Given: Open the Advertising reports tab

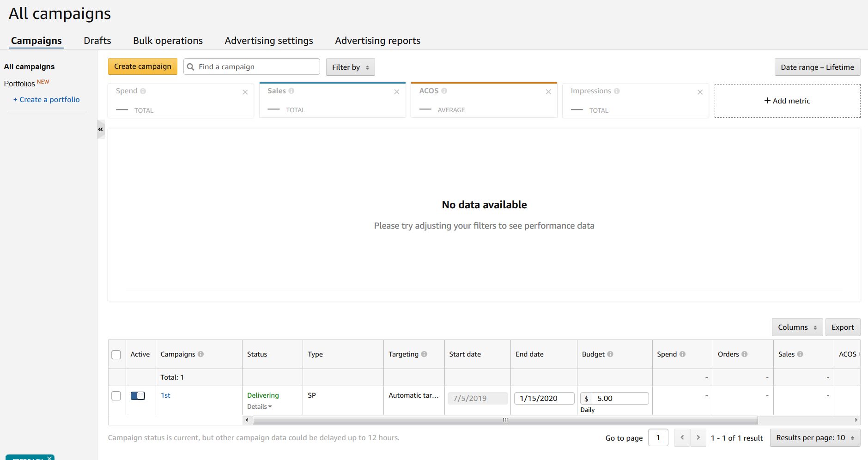Looking at the screenshot, I should click(x=377, y=41).
